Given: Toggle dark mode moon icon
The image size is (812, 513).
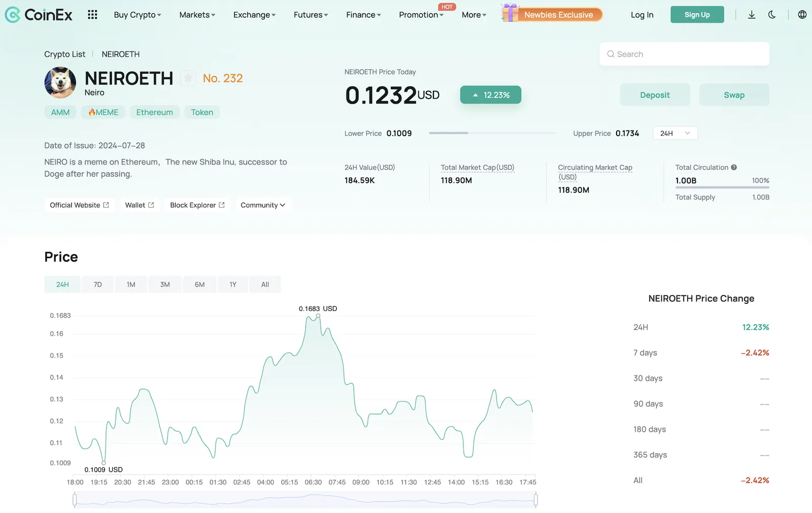Looking at the screenshot, I should pyautogui.click(x=772, y=15).
